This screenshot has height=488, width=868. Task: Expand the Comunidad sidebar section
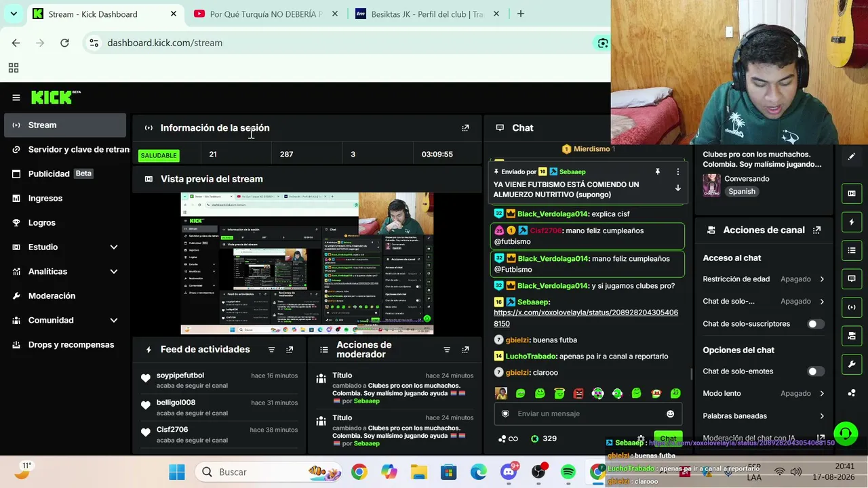(64, 321)
